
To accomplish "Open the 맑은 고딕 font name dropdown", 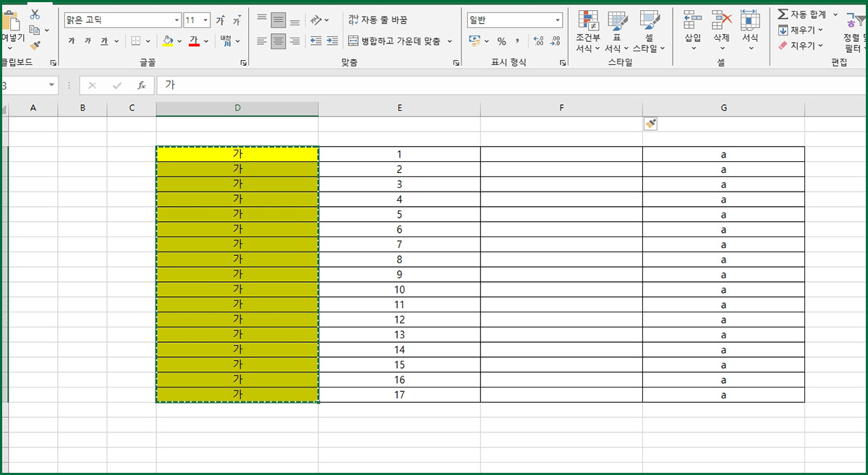I will (x=176, y=20).
